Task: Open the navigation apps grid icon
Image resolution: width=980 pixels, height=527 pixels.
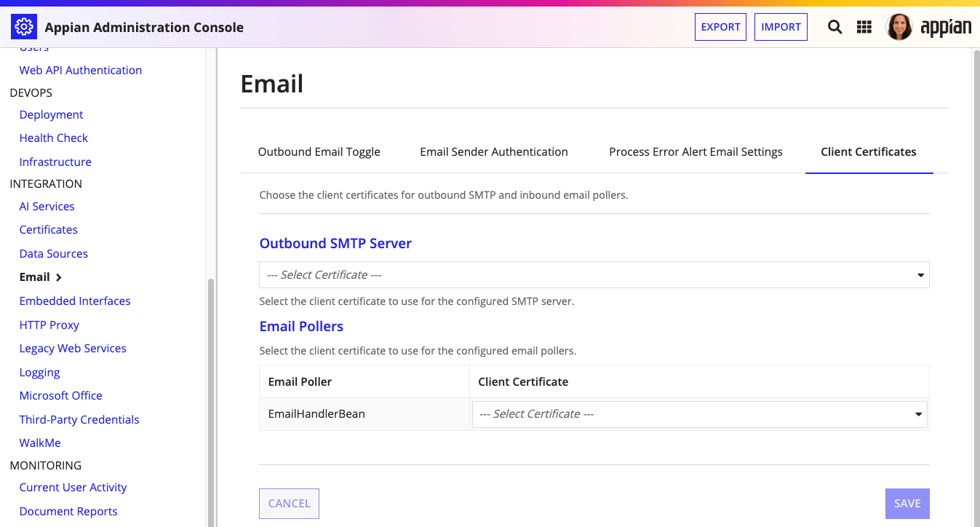Action: pos(864,27)
